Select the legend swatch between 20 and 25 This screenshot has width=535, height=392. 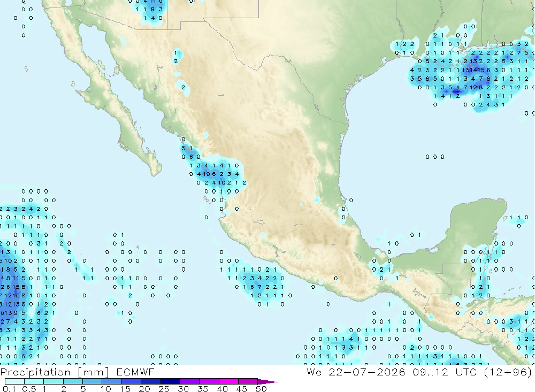pyautogui.click(x=150, y=381)
